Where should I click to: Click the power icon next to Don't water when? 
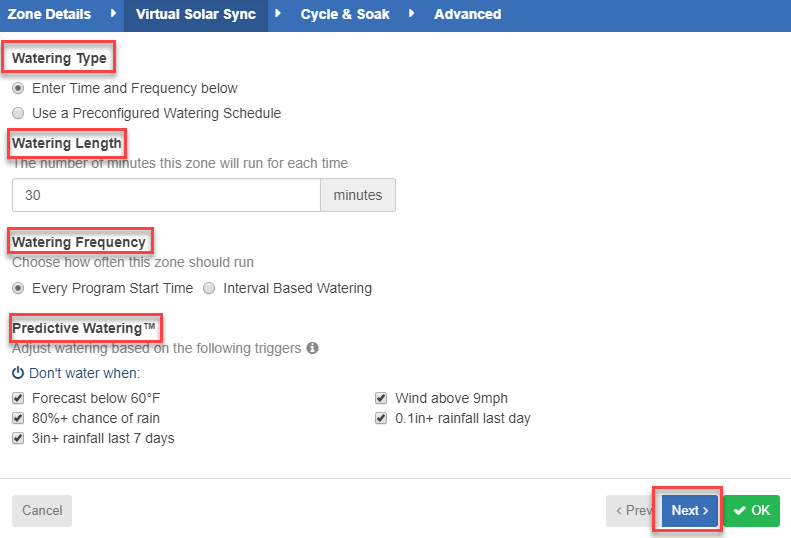18,373
